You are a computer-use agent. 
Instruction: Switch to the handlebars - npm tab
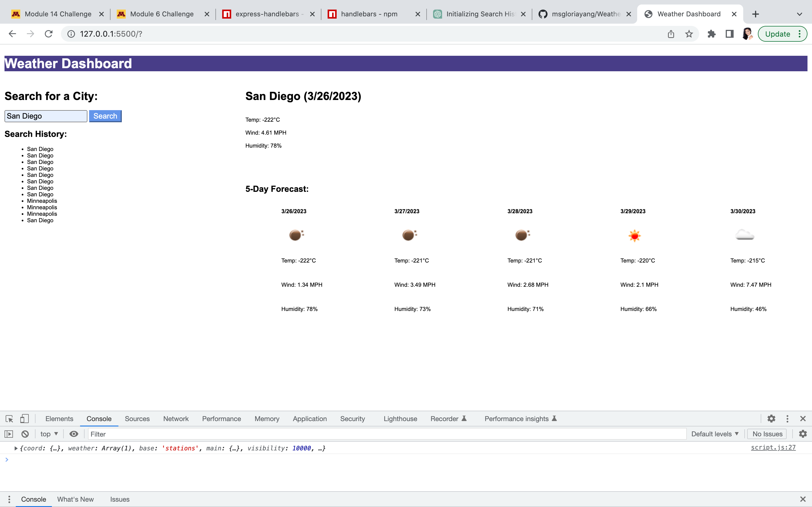369,14
